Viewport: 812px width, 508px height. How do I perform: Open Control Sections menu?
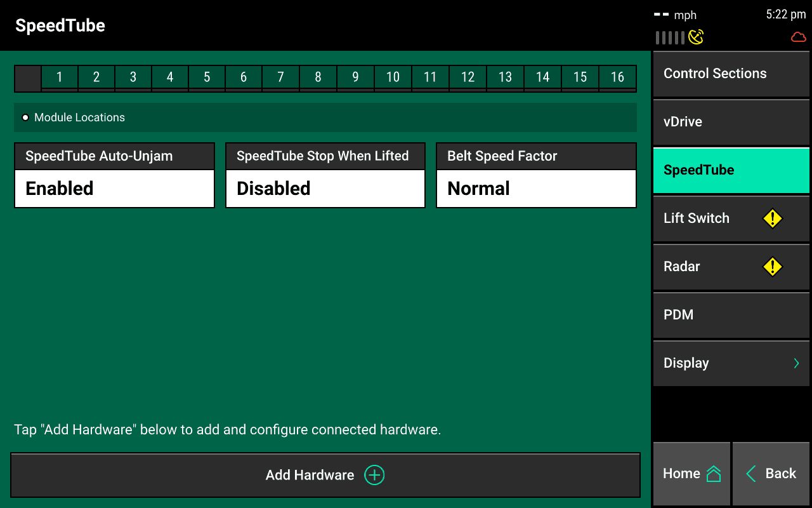coord(731,74)
